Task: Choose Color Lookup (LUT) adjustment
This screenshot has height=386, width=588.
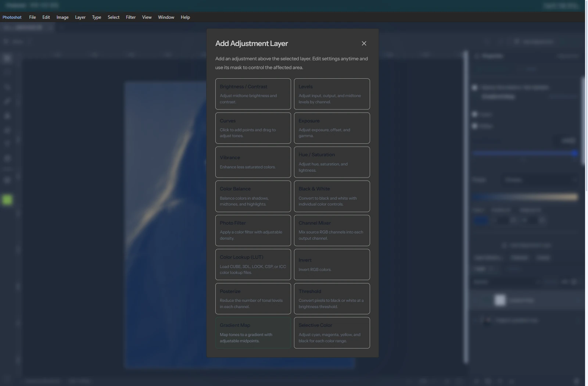Action: click(253, 265)
